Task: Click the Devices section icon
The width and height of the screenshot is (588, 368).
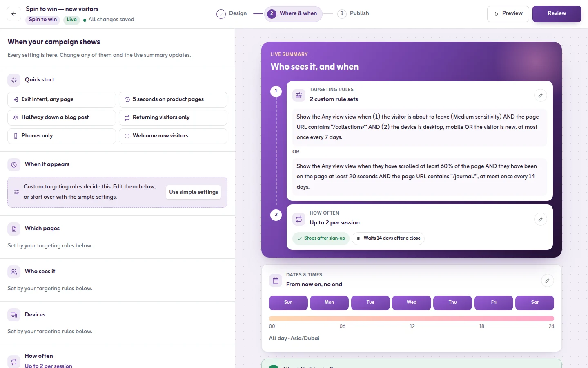Action: 14,315
